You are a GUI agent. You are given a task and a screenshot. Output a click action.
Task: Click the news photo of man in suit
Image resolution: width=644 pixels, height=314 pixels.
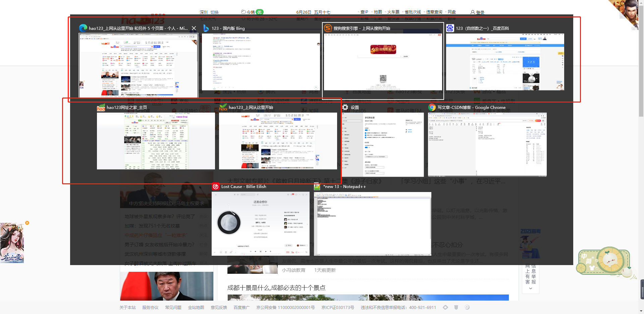(167, 286)
